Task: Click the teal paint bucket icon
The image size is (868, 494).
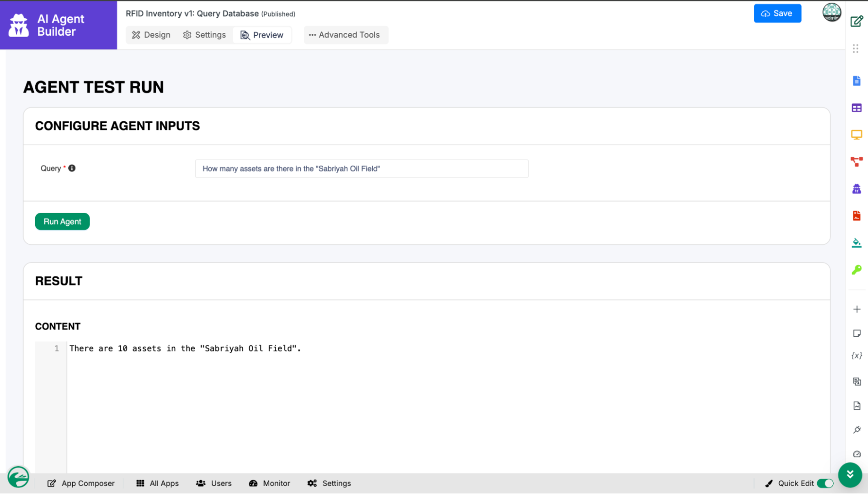Action: pos(857,243)
